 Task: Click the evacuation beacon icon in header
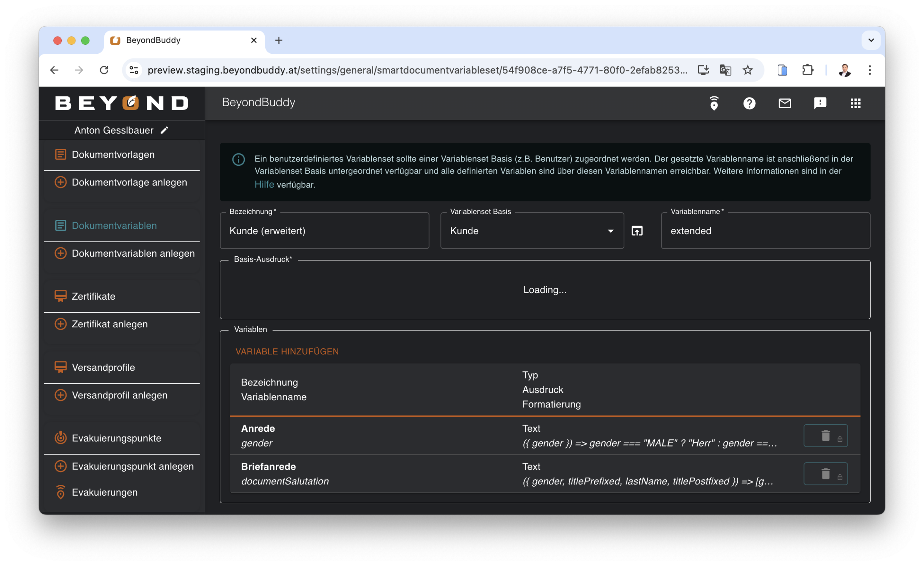pos(714,103)
